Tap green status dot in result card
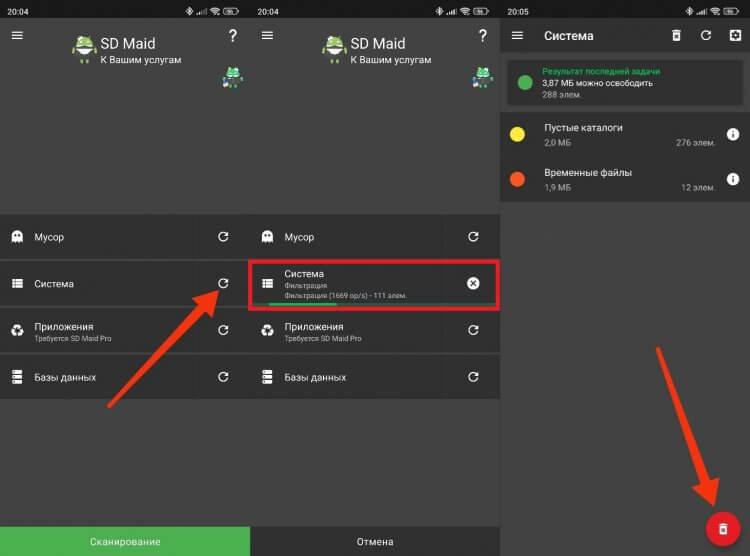Image resolution: width=750 pixels, height=556 pixels. (525, 82)
